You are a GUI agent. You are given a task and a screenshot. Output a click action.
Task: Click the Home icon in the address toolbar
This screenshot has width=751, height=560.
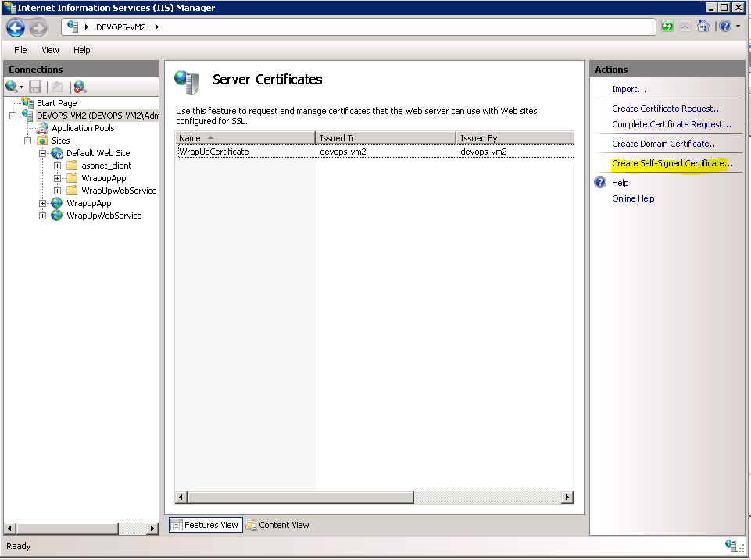(703, 27)
